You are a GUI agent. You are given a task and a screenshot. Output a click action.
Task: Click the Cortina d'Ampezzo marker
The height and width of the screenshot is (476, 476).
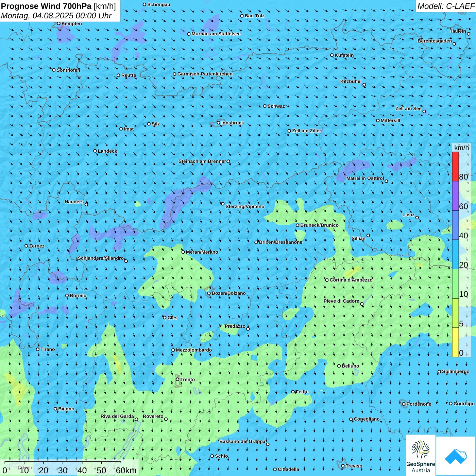[x=327, y=280]
